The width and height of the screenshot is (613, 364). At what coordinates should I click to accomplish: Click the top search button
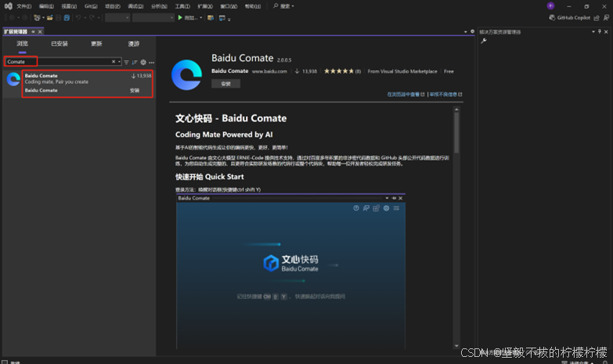pyautogui.click(x=283, y=6)
